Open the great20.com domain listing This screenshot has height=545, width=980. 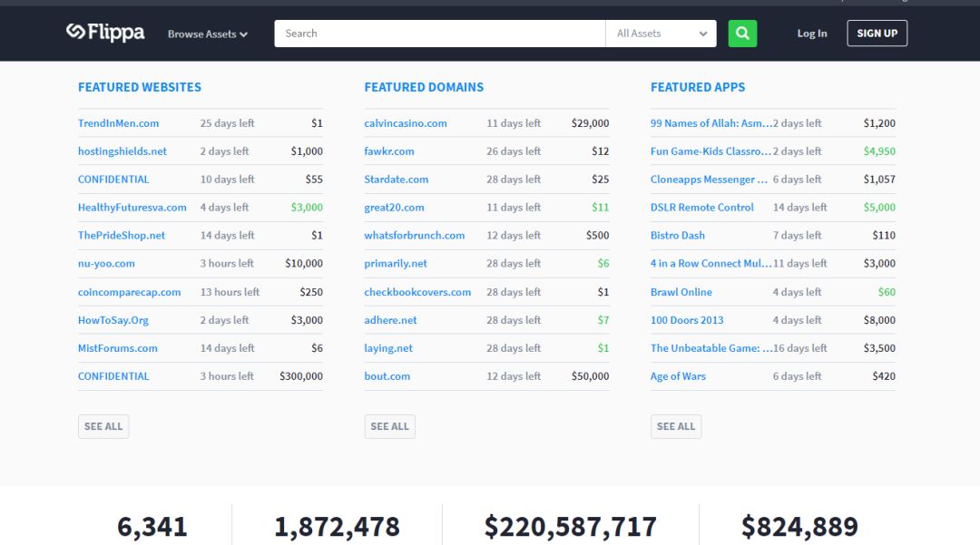(x=394, y=208)
